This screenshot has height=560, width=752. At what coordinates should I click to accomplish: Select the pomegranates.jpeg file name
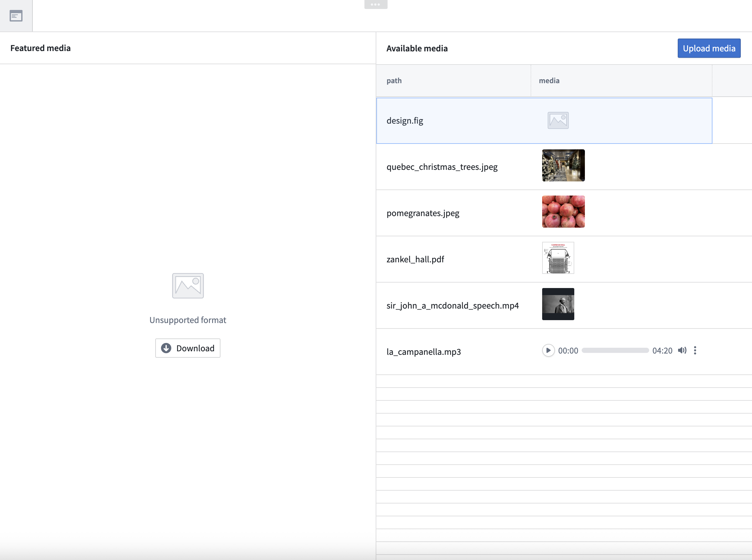click(x=423, y=213)
